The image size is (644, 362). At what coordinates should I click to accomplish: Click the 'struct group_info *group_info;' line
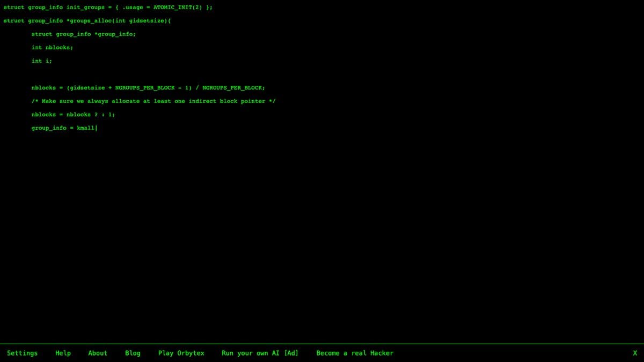click(84, 34)
